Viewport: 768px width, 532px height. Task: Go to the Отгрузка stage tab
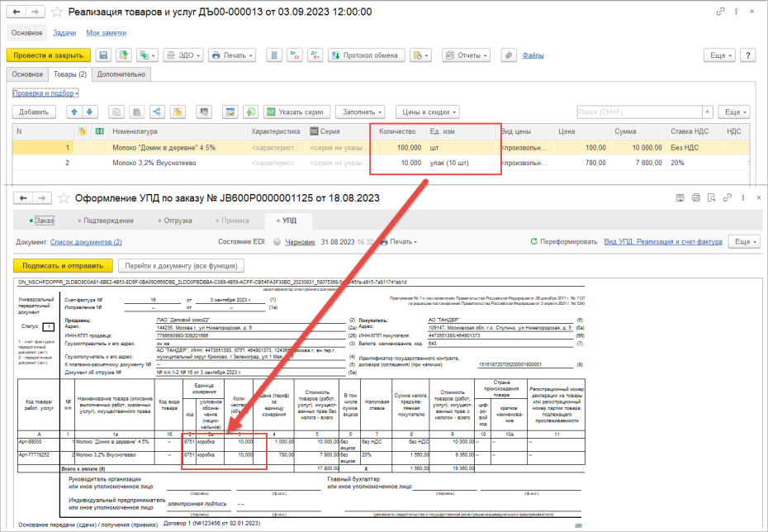(175, 221)
